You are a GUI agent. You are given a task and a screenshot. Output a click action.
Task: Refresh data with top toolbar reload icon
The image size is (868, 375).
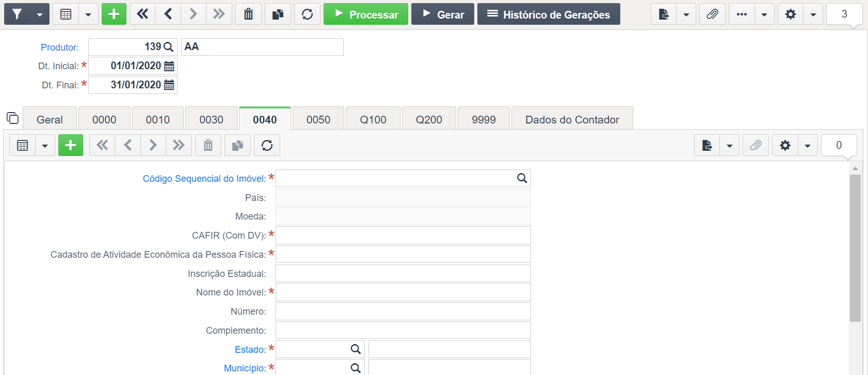[307, 14]
